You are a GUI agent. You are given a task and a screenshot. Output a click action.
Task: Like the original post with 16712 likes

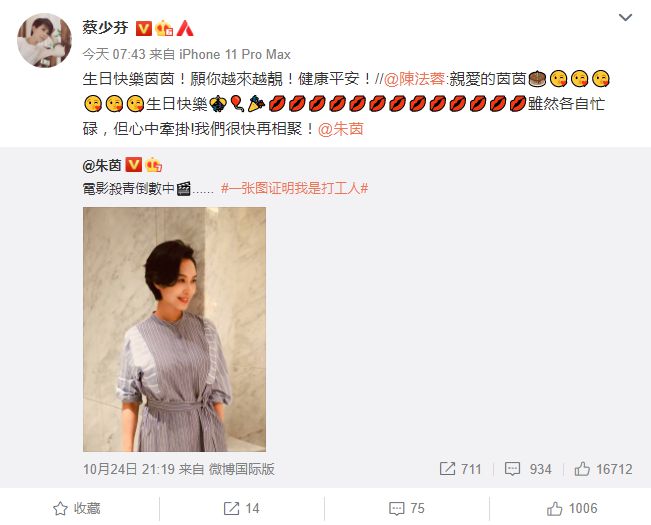603,469
